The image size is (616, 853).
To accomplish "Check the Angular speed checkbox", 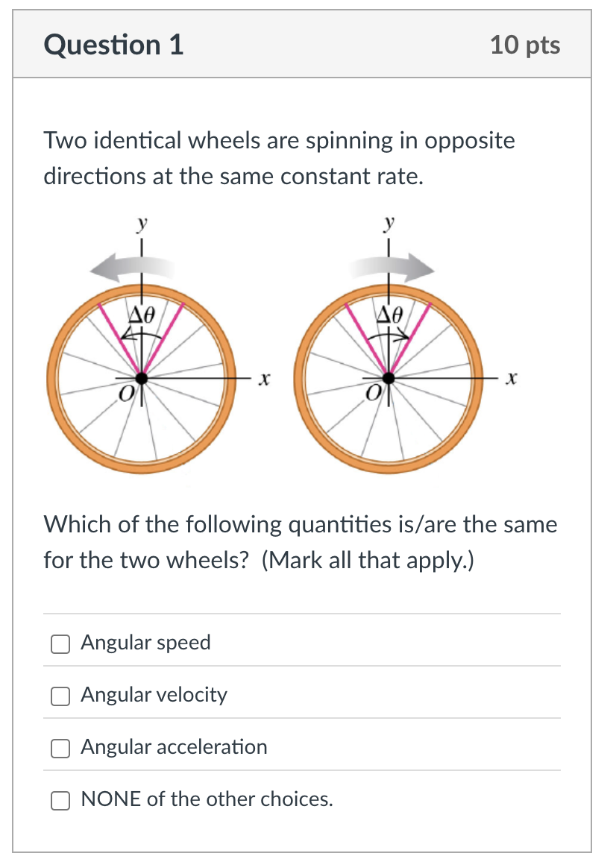I will [60, 643].
